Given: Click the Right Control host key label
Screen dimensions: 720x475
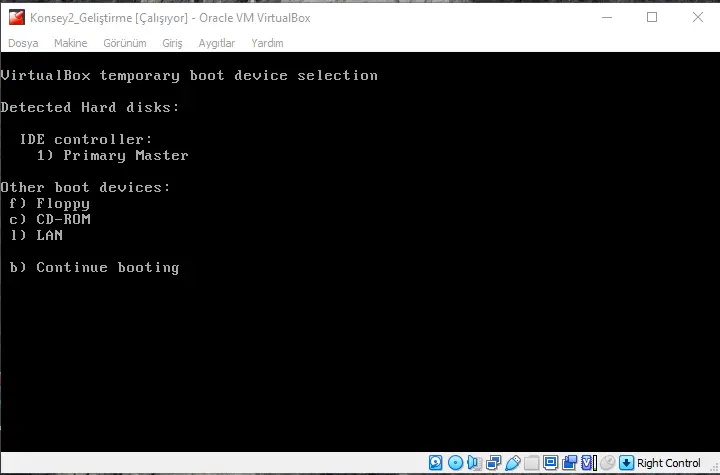Looking at the screenshot, I should [668, 463].
